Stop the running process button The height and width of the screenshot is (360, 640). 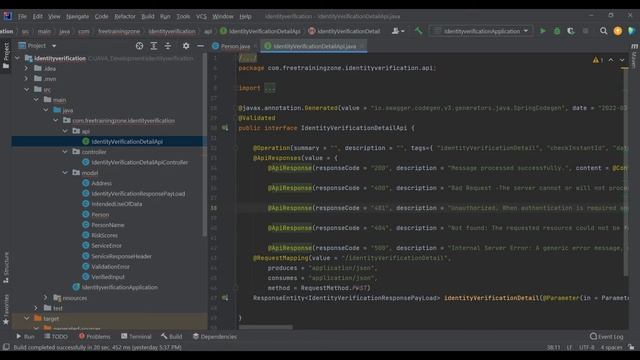(585, 31)
